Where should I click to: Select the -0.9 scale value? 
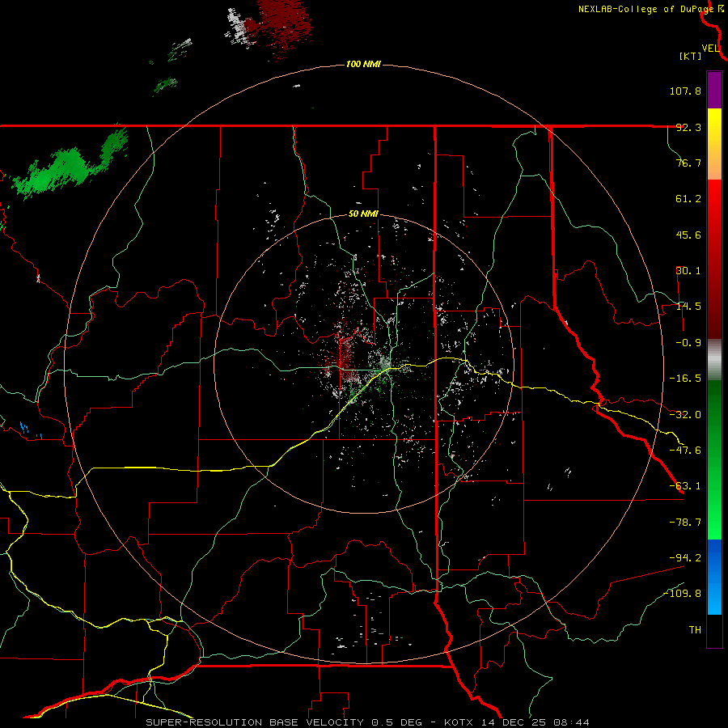pos(688,343)
